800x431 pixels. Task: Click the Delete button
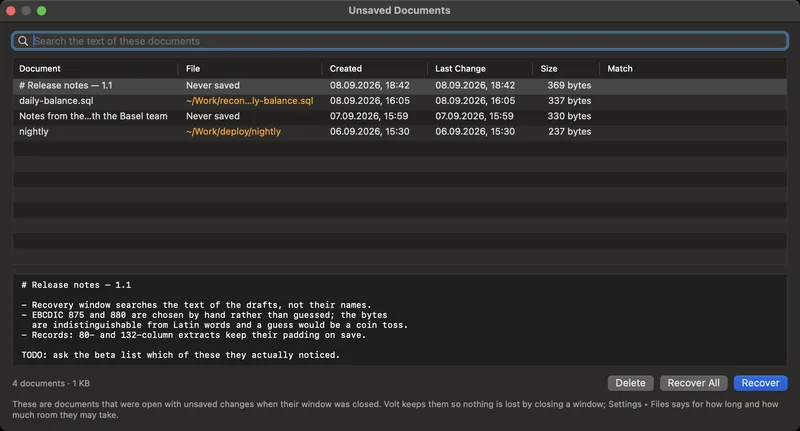pos(630,383)
